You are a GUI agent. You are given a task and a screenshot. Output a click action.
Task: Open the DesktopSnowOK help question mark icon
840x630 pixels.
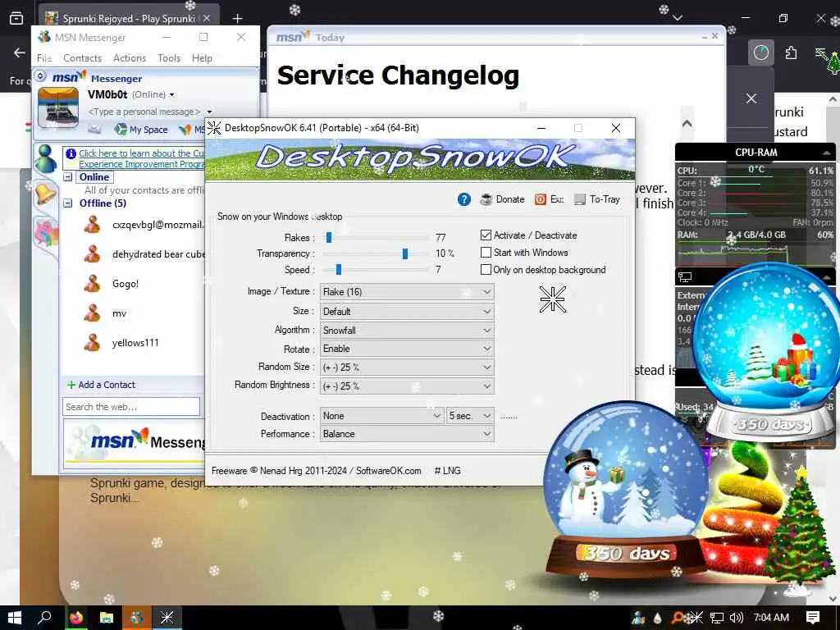[x=464, y=199]
